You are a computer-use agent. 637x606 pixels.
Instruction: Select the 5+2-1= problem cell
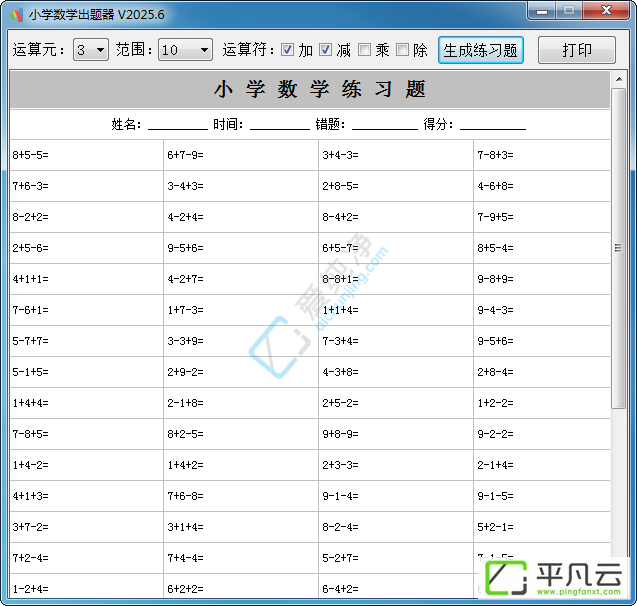[x=542, y=527]
